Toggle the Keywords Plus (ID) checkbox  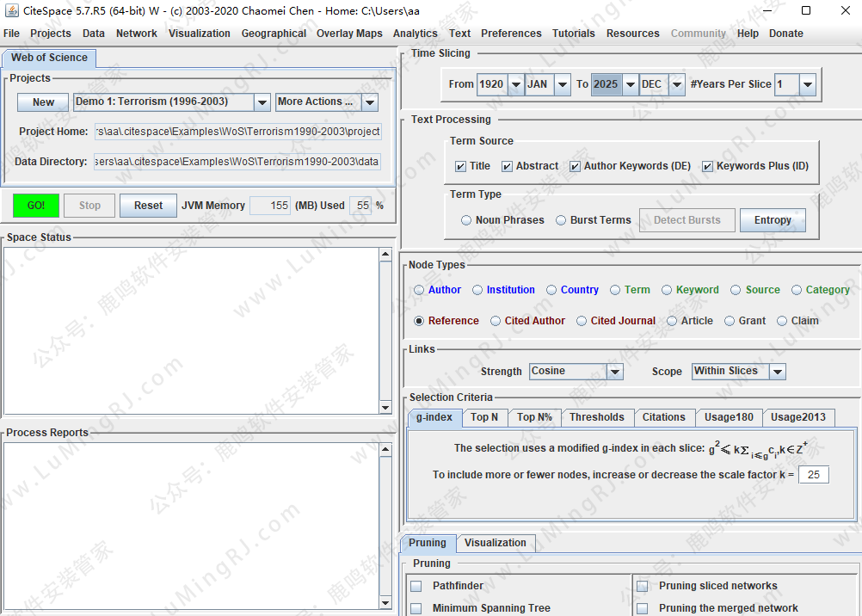708,166
